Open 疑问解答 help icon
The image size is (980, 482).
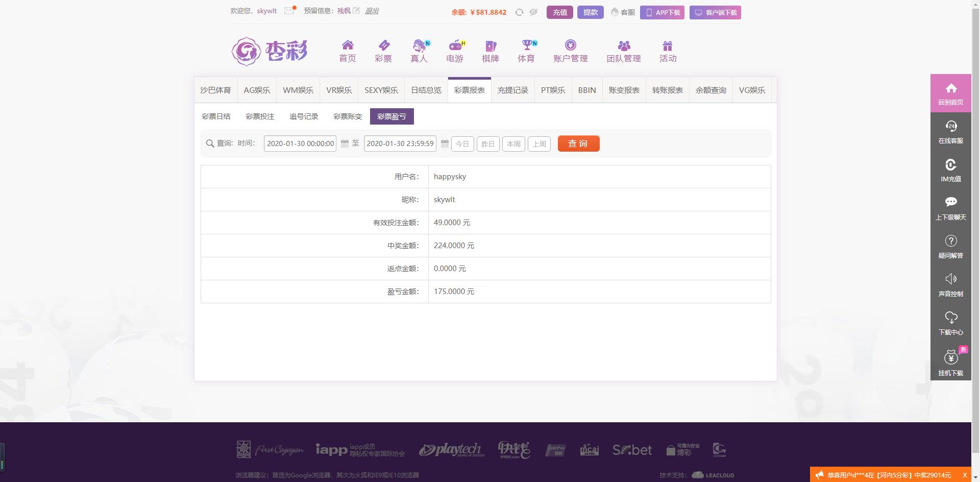tap(950, 246)
